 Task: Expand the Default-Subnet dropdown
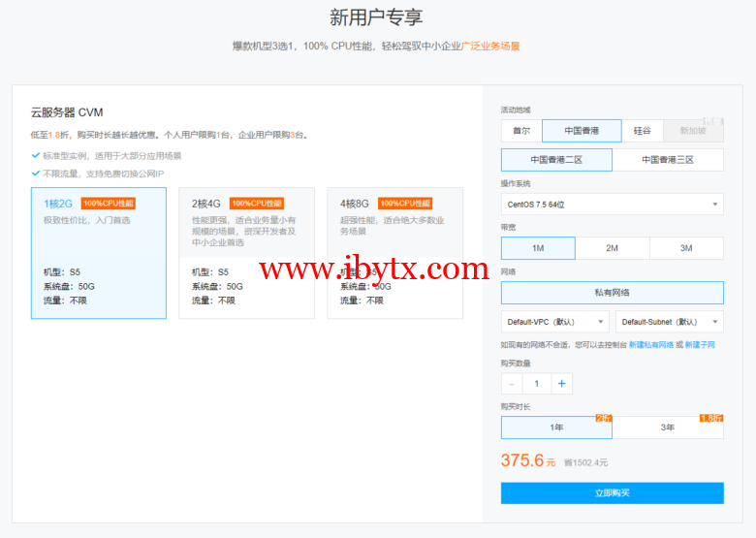tap(669, 322)
